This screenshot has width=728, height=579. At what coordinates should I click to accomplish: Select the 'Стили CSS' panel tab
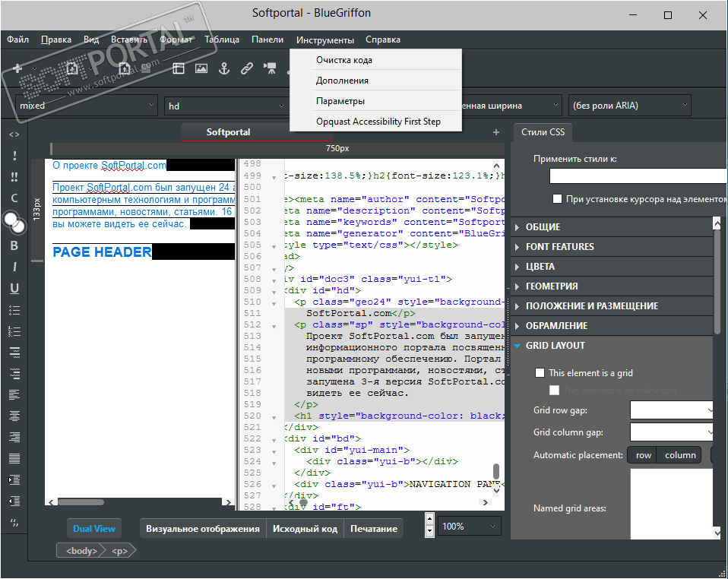(543, 132)
